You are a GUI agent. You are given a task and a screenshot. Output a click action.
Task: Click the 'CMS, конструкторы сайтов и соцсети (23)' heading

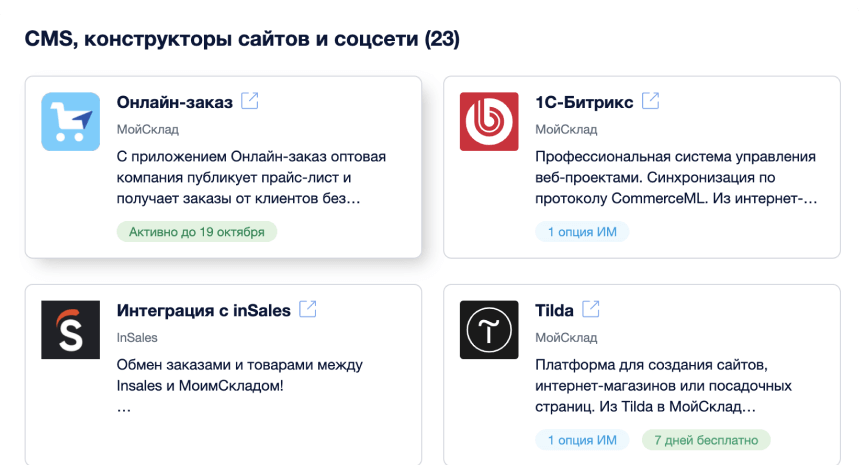pyautogui.click(x=242, y=40)
